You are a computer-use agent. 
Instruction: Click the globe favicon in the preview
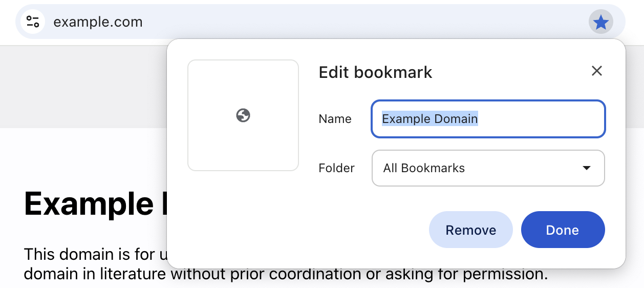click(243, 115)
